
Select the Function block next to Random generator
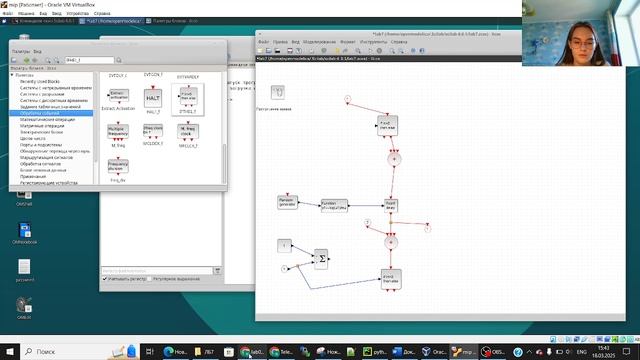pyautogui.click(x=334, y=206)
